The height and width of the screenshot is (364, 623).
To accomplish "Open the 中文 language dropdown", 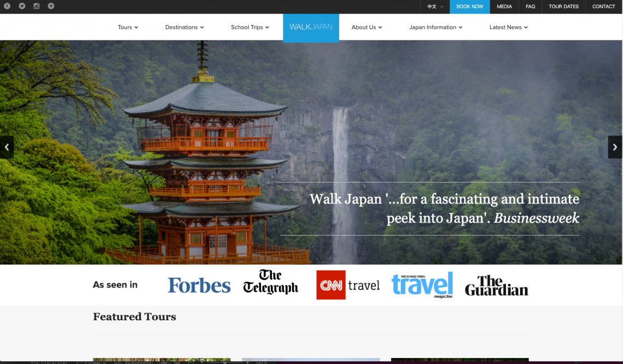I will (435, 7).
